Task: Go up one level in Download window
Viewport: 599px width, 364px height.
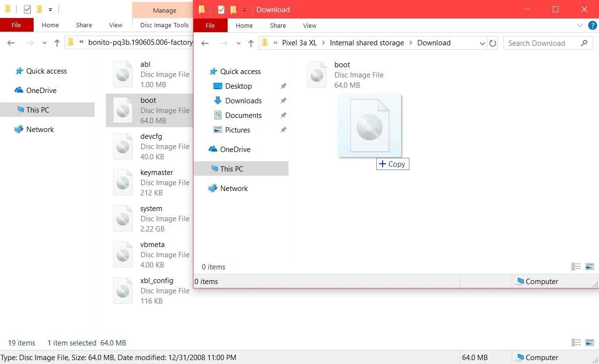Action: (x=251, y=43)
